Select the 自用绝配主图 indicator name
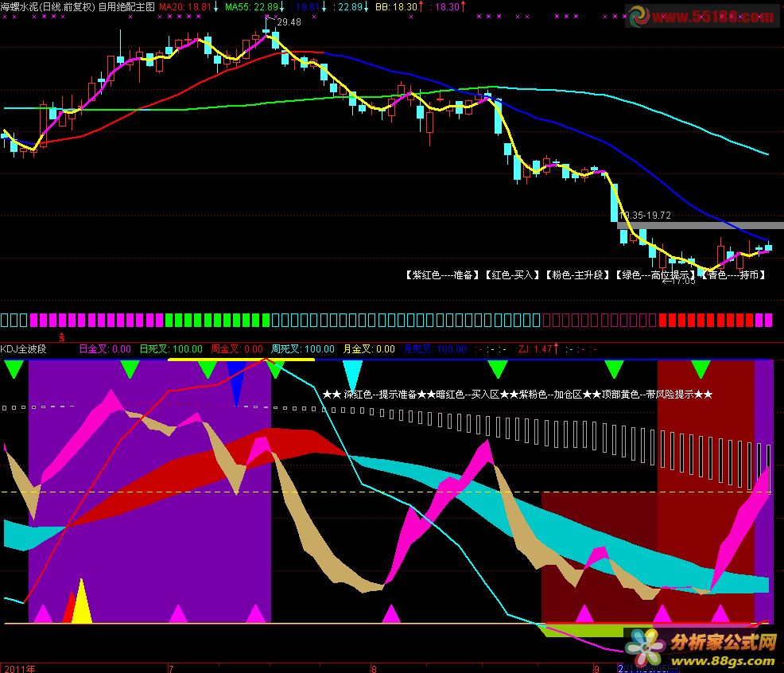Screen dimensions: 784x673 pyautogui.click(x=126, y=7)
